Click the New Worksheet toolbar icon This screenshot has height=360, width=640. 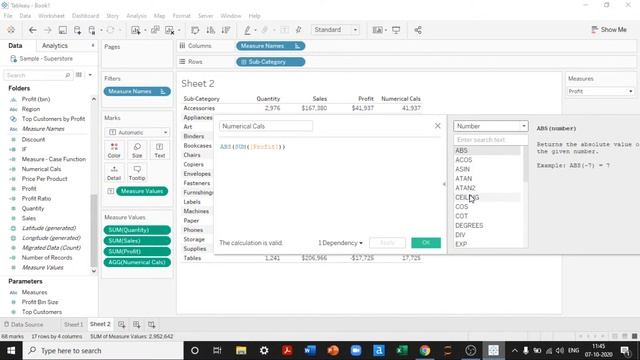(136, 30)
